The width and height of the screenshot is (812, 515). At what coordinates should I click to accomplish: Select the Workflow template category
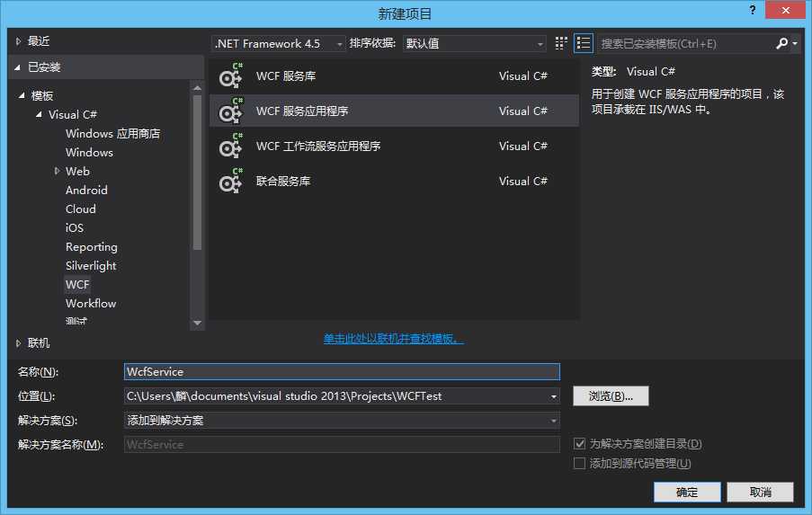coord(91,303)
